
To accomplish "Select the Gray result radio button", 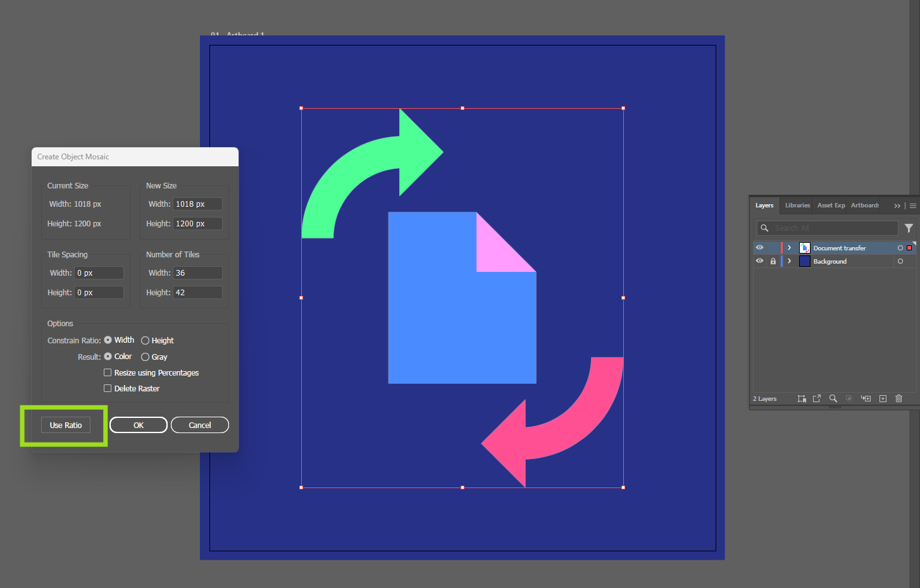I will pos(146,357).
